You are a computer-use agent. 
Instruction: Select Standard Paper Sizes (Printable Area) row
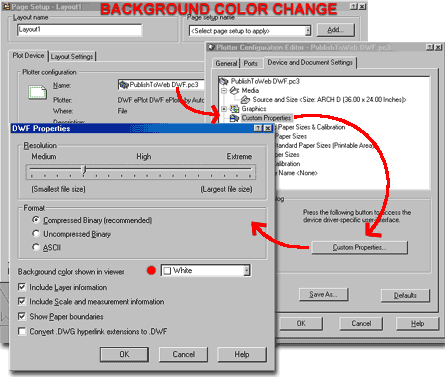[325, 145]
